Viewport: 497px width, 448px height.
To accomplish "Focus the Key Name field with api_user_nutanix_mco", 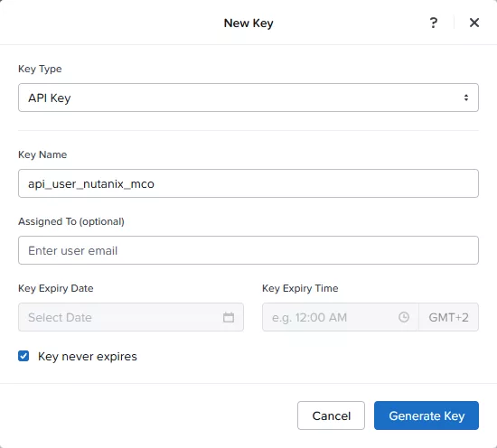I will (x=248, y=183).
